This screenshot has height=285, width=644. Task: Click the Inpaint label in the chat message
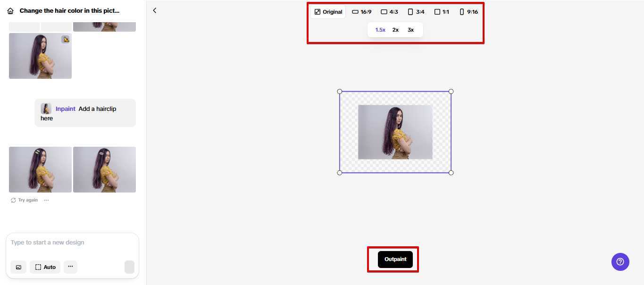point(65,109)
